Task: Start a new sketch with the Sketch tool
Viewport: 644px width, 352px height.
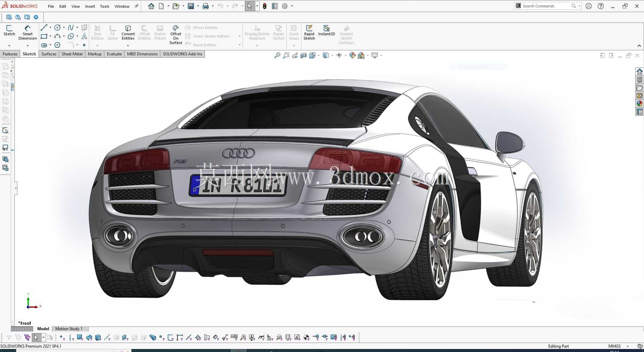Action: point(9,31)
